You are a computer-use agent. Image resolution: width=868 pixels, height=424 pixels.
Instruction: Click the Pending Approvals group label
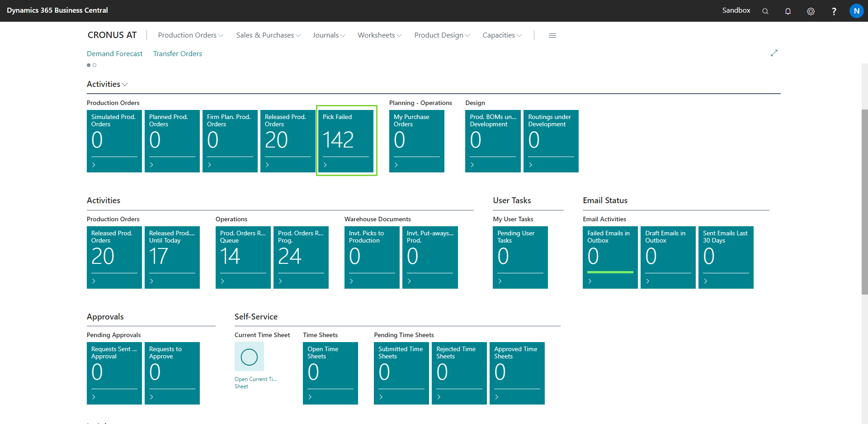pyautogui.click(x=114, y=335)
